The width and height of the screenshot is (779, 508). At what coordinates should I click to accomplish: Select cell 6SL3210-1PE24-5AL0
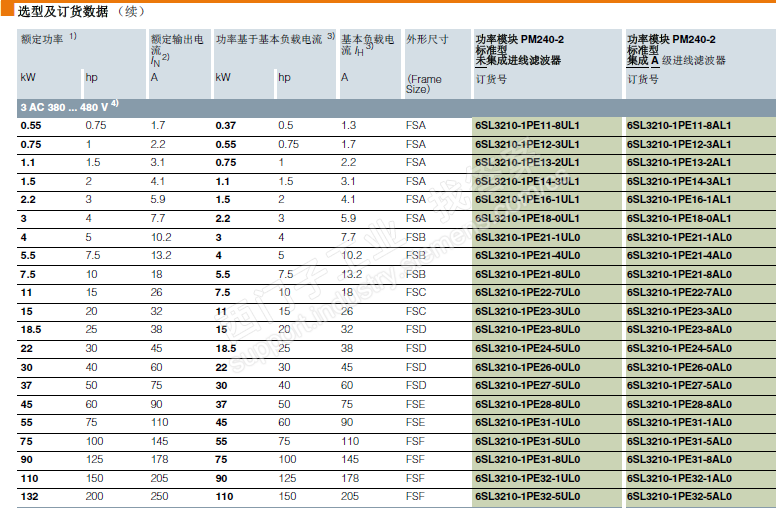(x=679, y=349)
